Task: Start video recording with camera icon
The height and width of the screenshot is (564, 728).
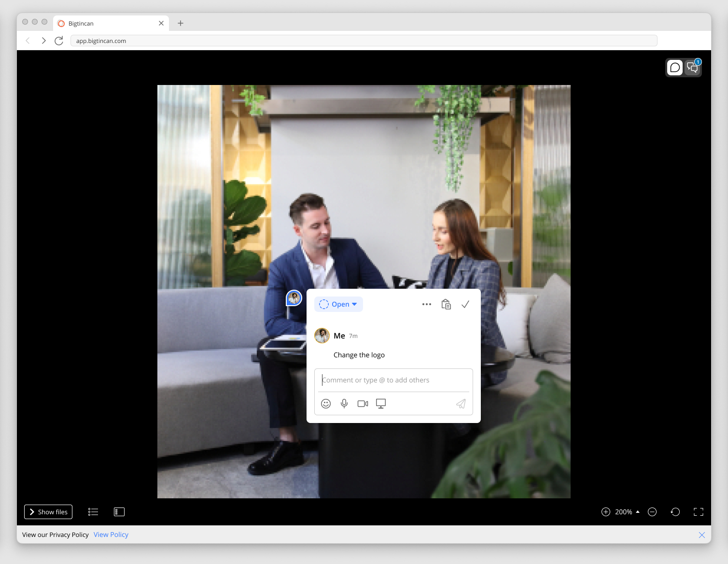Action: point(363,404)
